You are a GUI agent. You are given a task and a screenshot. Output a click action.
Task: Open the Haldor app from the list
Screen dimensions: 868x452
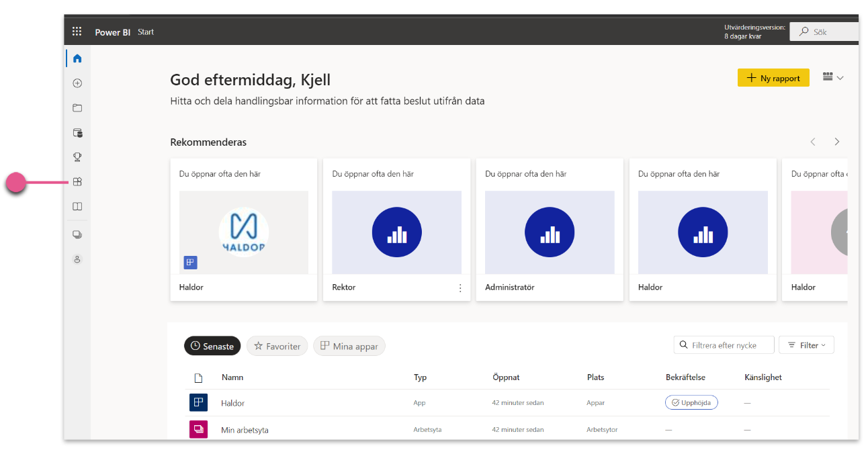point(232,403)
